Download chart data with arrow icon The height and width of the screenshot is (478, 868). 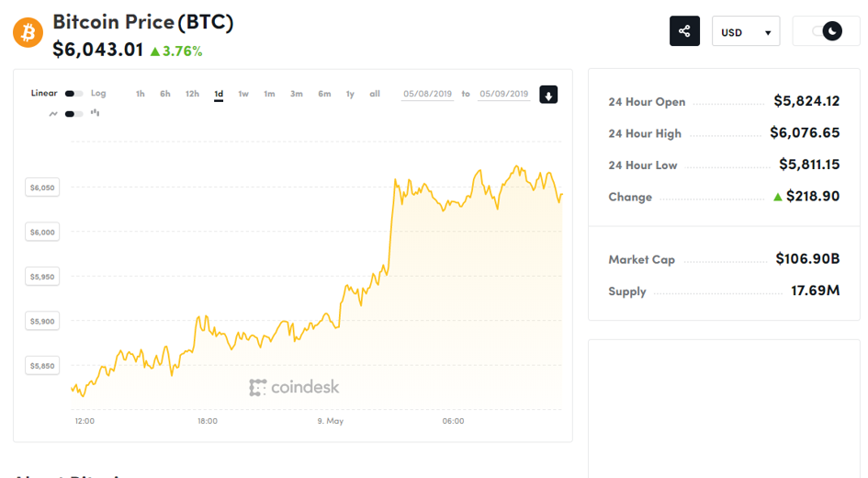coord(548,95)
